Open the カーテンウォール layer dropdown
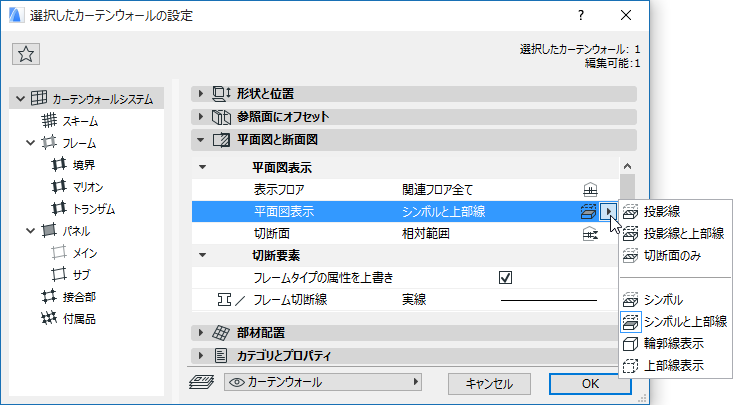The width and height of the screenshot is (733, 405). click(323, 383)
